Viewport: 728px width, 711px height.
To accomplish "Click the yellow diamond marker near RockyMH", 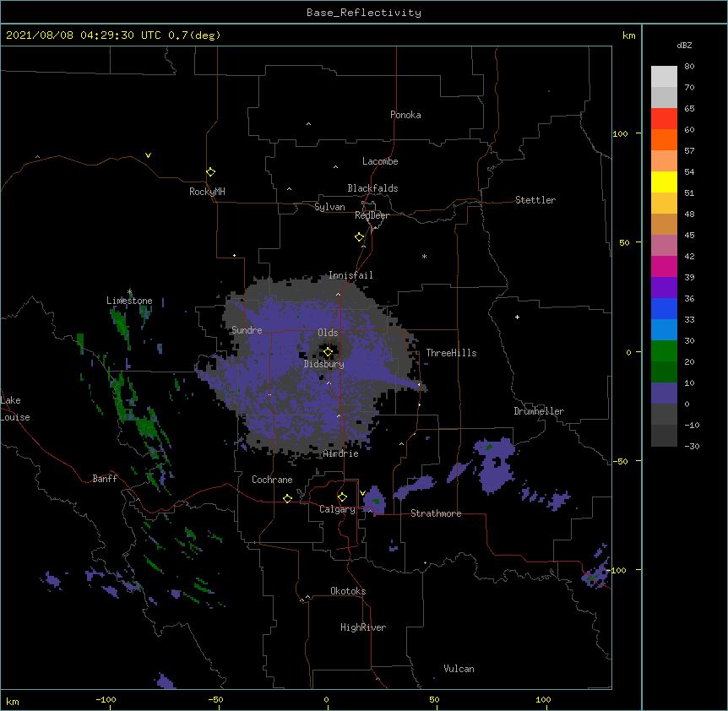I will pos(210,172).
